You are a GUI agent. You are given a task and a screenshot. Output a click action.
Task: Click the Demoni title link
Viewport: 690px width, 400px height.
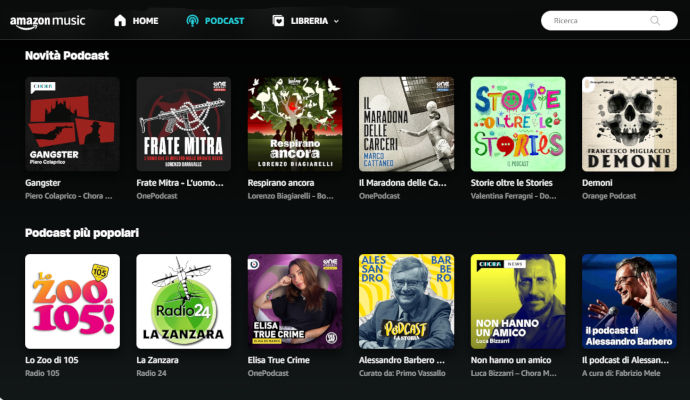coord(597,183)
